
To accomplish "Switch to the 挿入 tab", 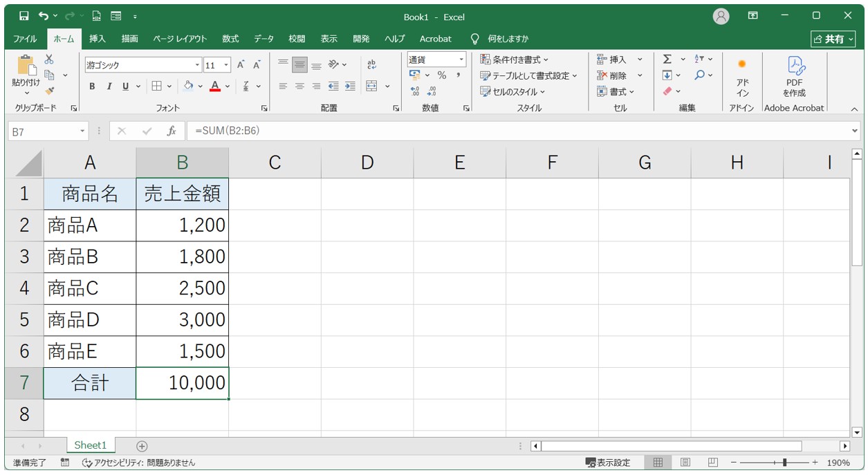I will tap(98, 39).
